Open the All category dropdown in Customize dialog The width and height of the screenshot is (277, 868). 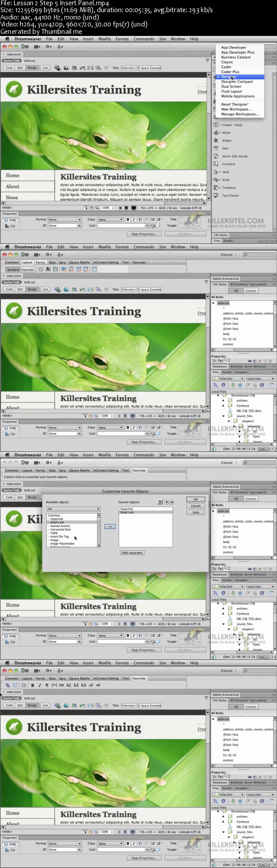(74, 509)
